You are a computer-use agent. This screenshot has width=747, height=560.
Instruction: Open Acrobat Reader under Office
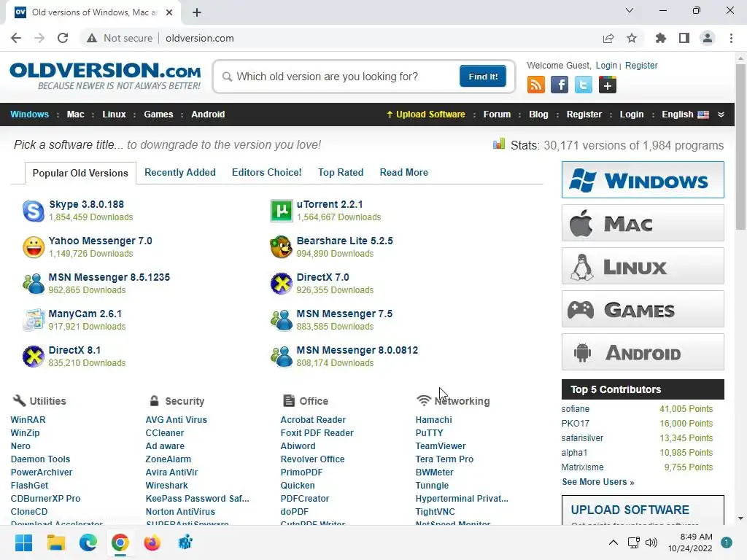coord(313,419)
